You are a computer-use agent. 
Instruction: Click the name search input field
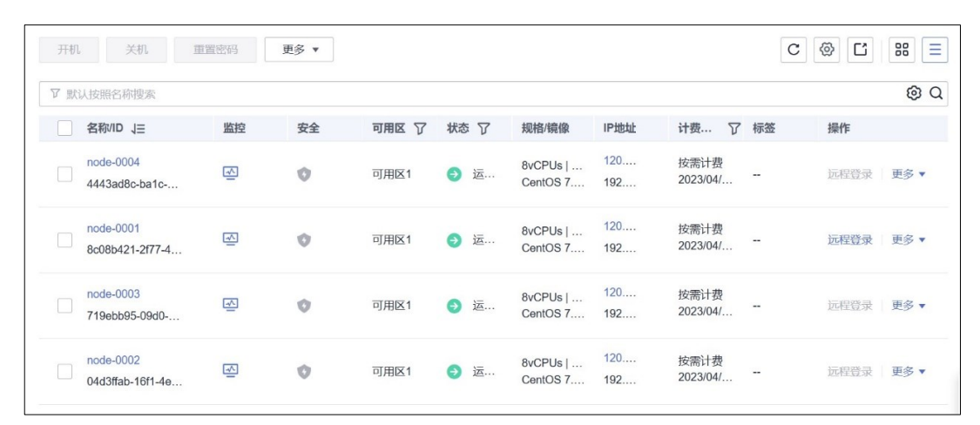pyautogui.click(x=436, y=93)
